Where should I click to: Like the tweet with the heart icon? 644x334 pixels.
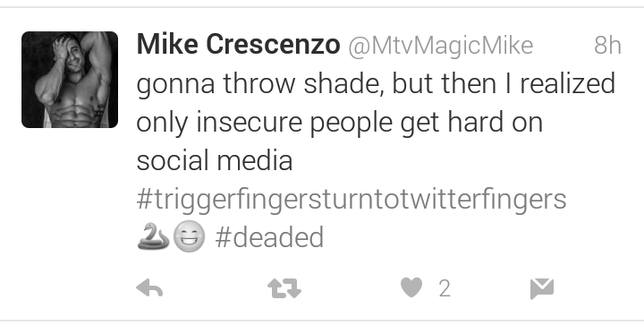coord(411,287)
